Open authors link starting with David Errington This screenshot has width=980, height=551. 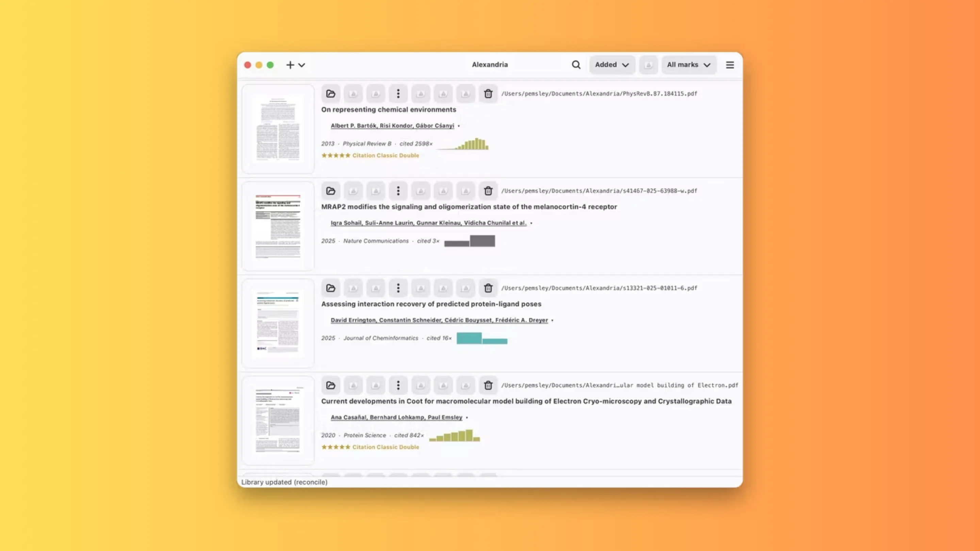[439, 320]
